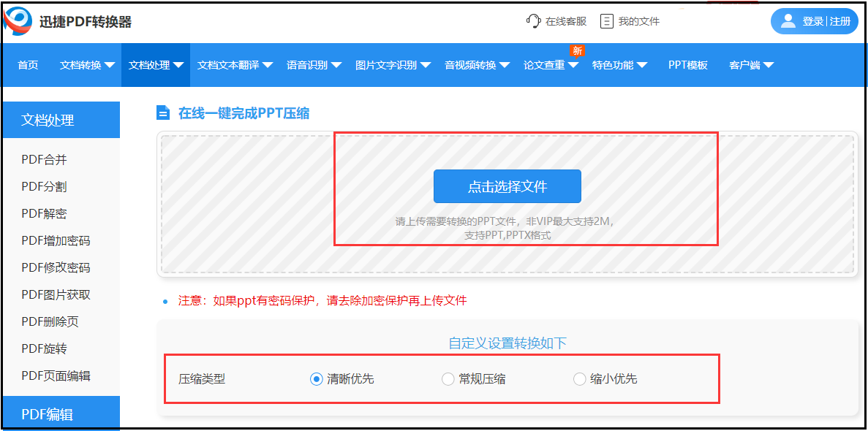
Task: Open the 在线客服 link
Action: point(566,22)
